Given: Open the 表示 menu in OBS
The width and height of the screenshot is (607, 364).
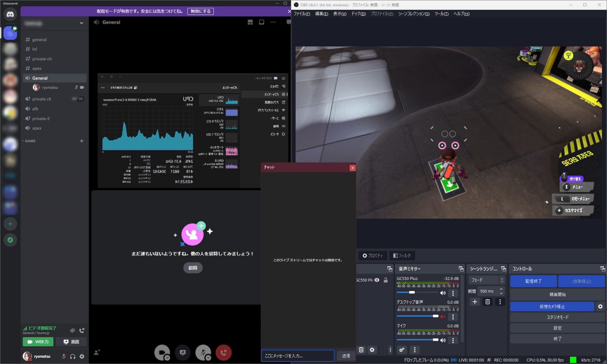Looking at the screenshot, I should (339, 14).
